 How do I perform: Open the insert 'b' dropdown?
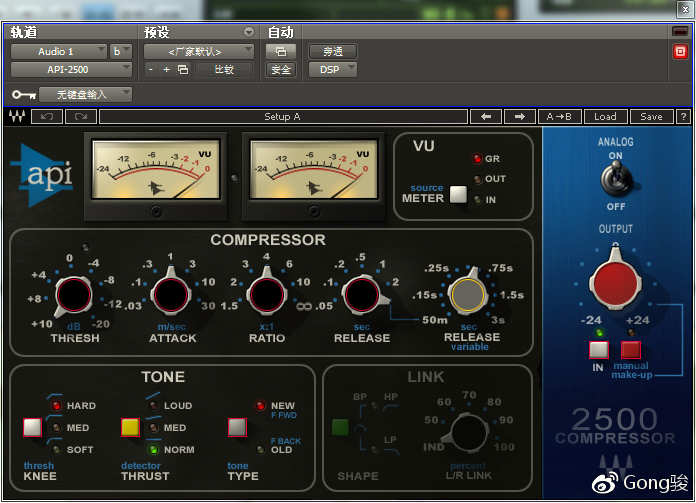coord(121,51)
